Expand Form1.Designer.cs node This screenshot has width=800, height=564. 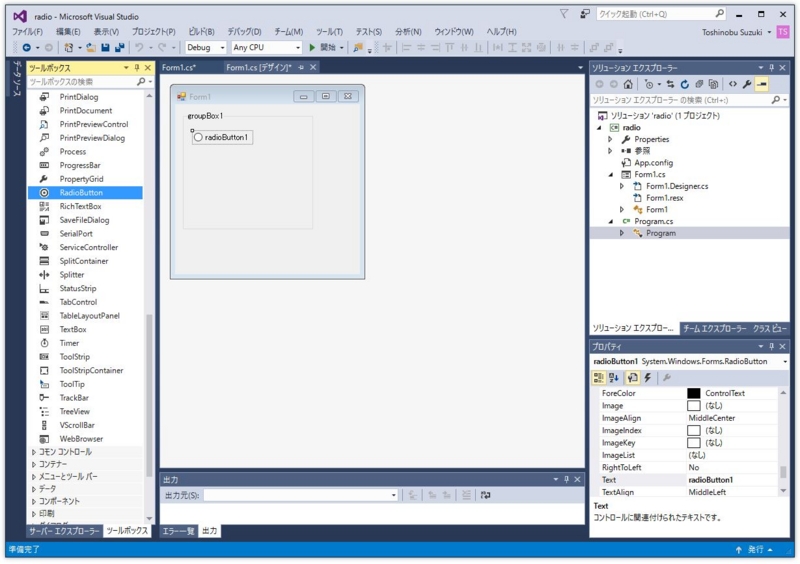621,186
